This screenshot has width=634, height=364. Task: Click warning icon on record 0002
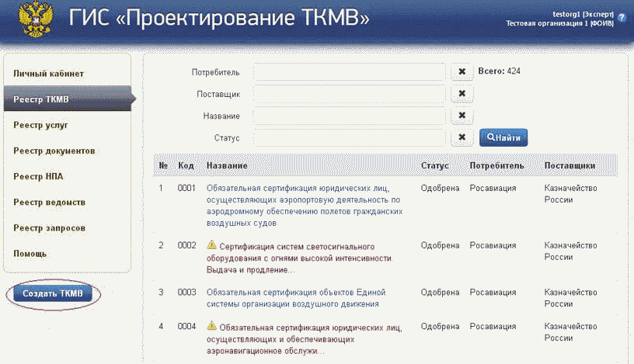click(x=211, y=245)
